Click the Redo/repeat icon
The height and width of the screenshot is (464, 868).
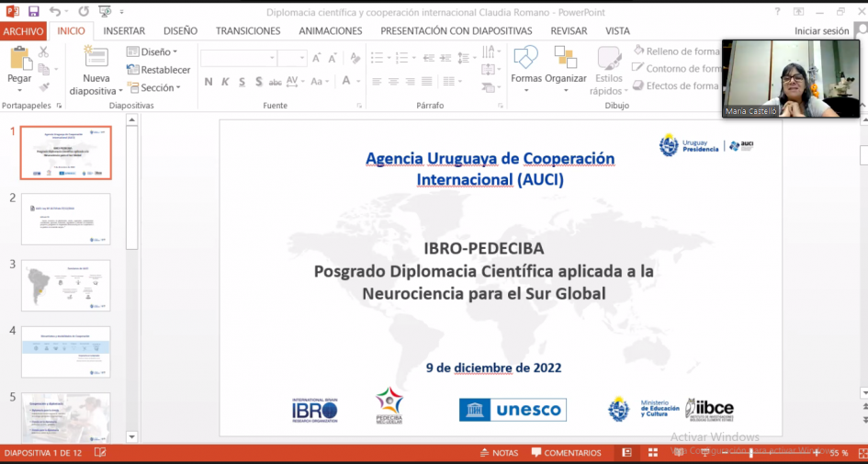pos(83,11)
